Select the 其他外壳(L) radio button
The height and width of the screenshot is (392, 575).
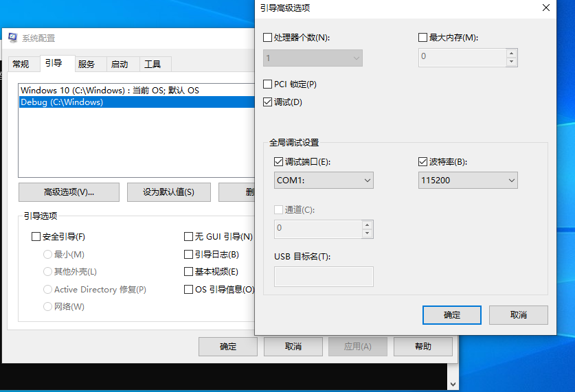click(x=47, y=271)
